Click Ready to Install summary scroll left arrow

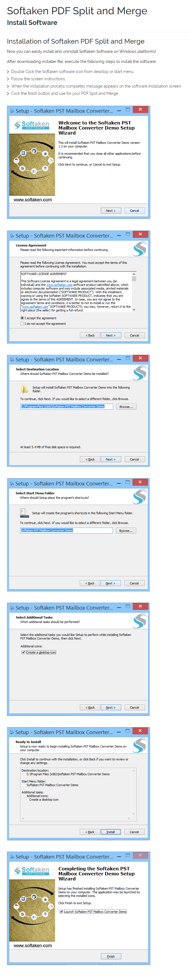(x=23, y=818)
